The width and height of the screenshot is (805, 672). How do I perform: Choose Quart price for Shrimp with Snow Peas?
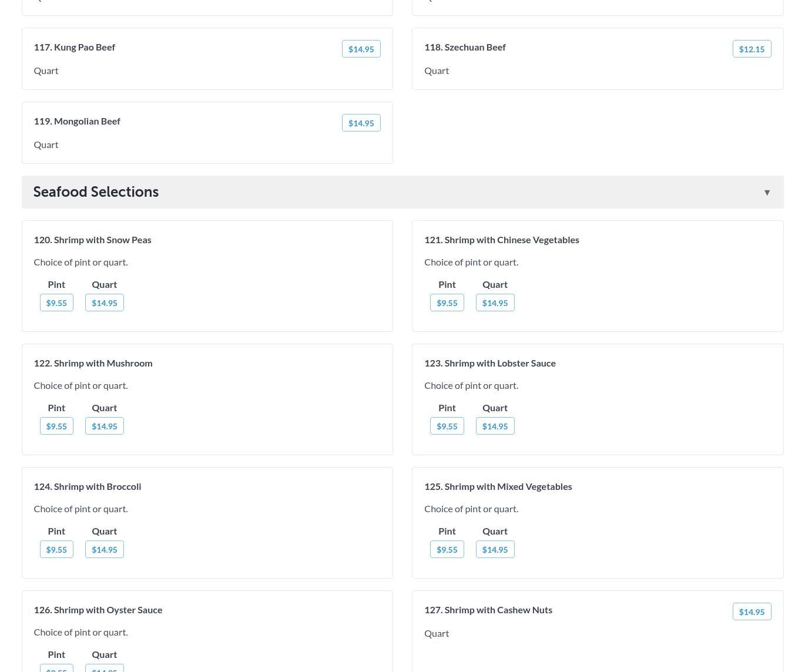click(104, 303)
